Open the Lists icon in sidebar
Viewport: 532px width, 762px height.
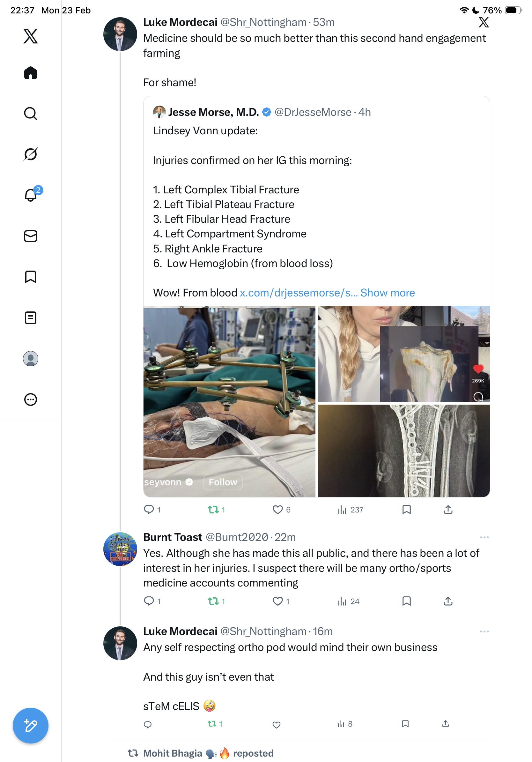pos(31,317)
